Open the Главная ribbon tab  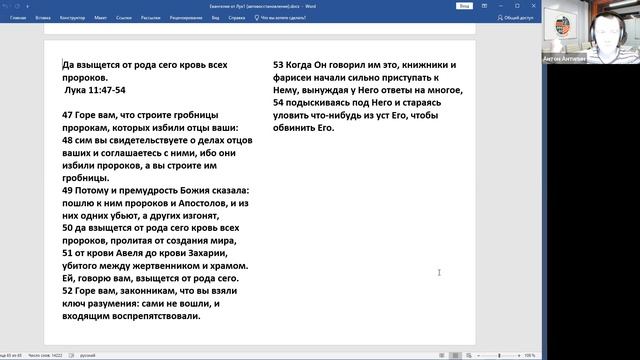click(18, 18)
